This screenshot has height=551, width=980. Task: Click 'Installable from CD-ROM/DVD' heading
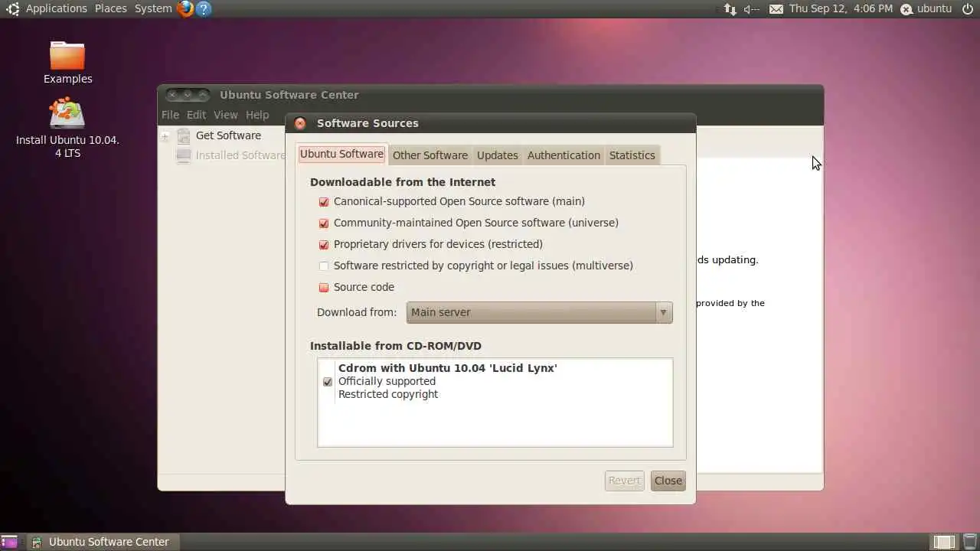(x=396, y=346)
